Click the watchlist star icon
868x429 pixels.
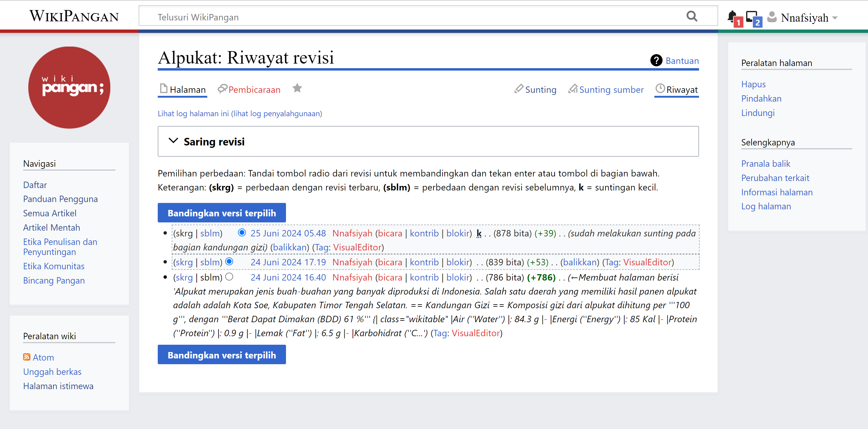pos(297,88)
